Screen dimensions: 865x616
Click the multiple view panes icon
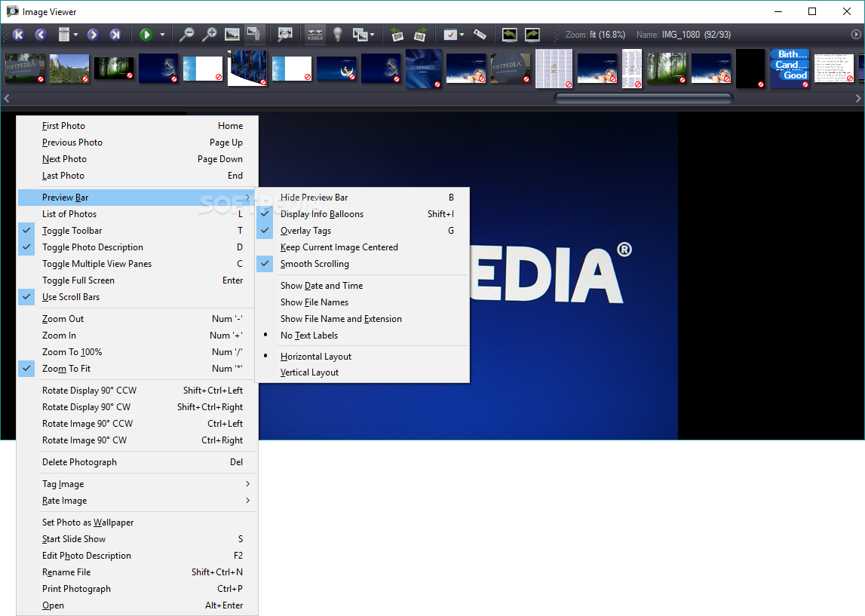pos(360,35)
